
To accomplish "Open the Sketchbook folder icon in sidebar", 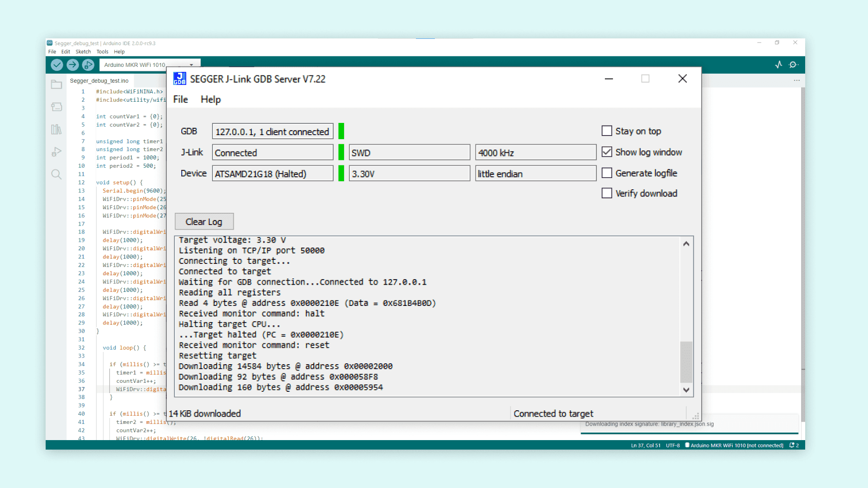I will [x=57, y=84].
